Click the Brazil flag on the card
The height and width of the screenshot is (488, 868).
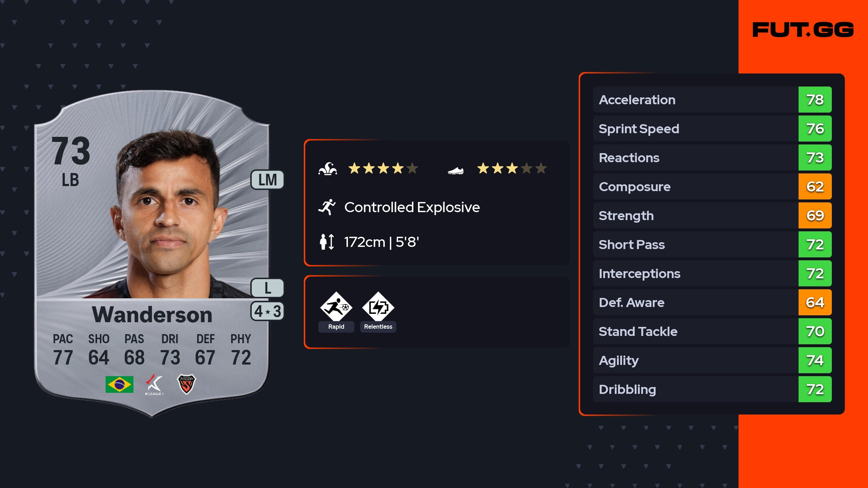119,384
